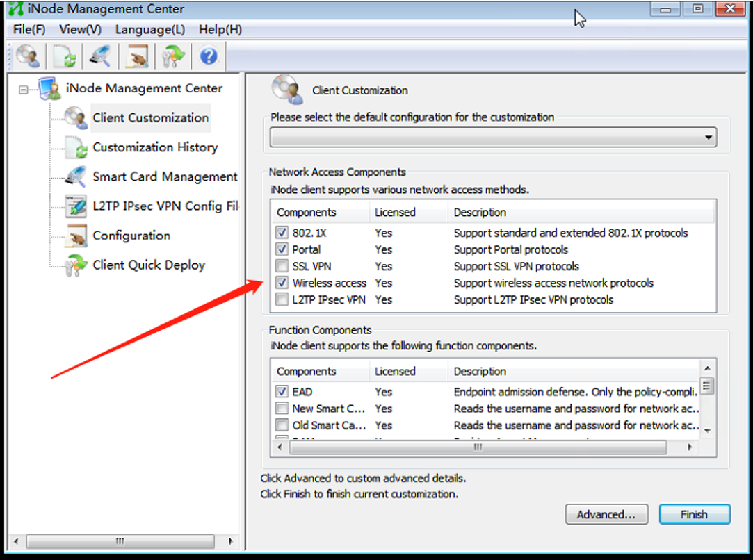Click Function Components scroll up arrow

(707, 368)
